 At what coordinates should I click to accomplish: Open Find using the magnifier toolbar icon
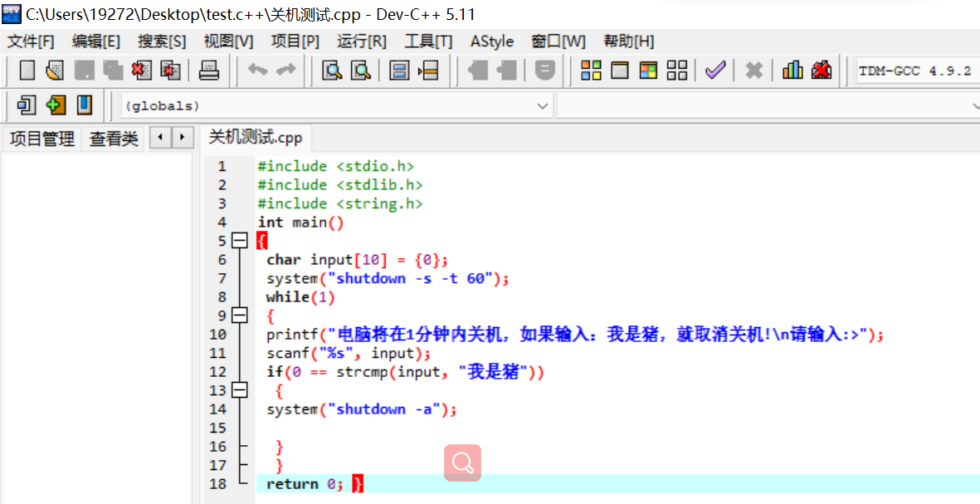point(330,71)
